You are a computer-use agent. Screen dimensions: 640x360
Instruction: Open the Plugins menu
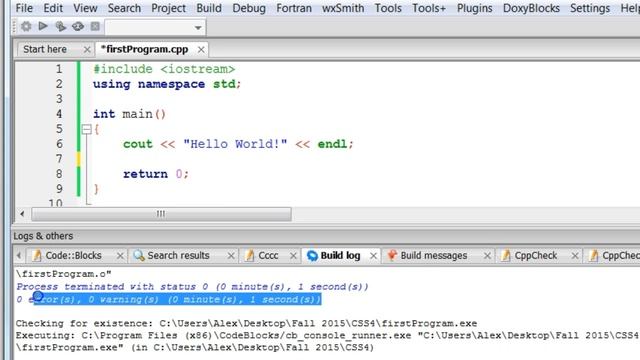pos(474,8)
